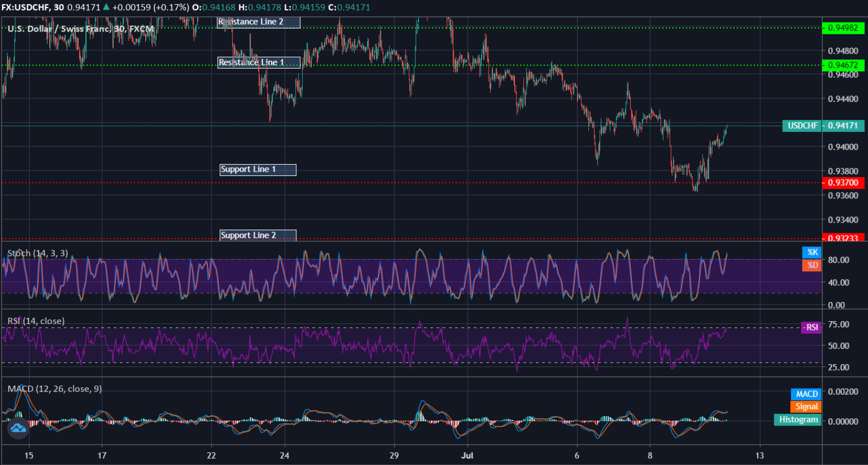The height and width of the screenshot is (465, 868).
Task: Click the +0.00159 (+0.17%) change value
Action: pos(151,8)
